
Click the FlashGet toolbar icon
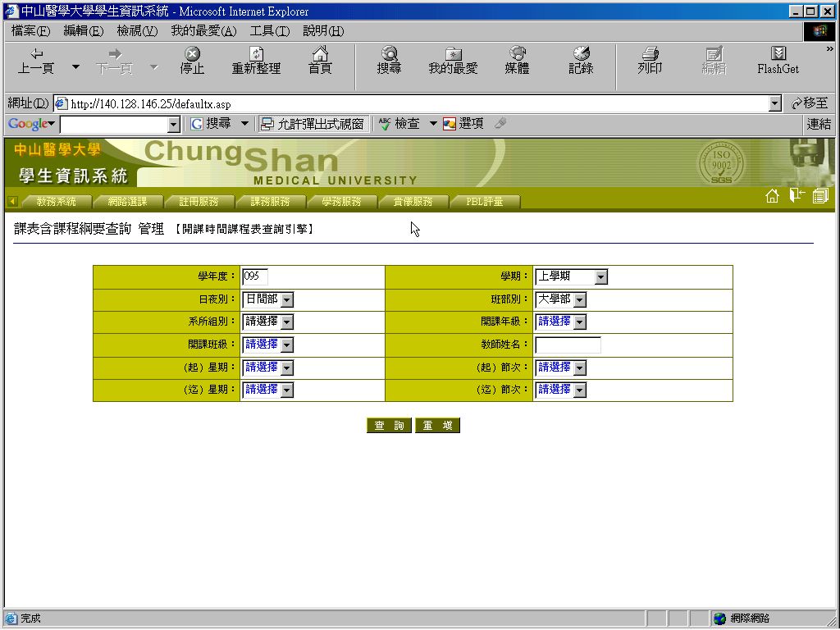click(778, 61)
